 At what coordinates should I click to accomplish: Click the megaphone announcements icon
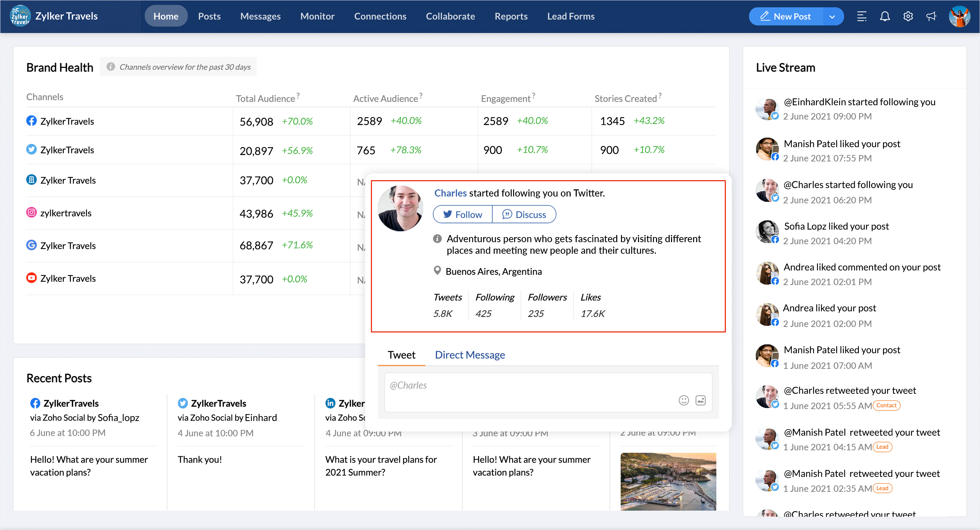pyautogui.click(x=931, y=16)
